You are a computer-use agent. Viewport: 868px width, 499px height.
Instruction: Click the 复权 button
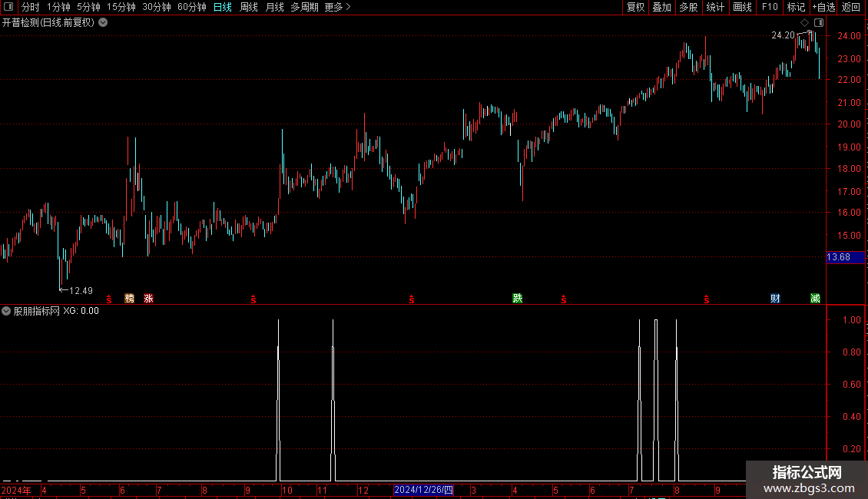pyautogui.click(x=635, y=7)
